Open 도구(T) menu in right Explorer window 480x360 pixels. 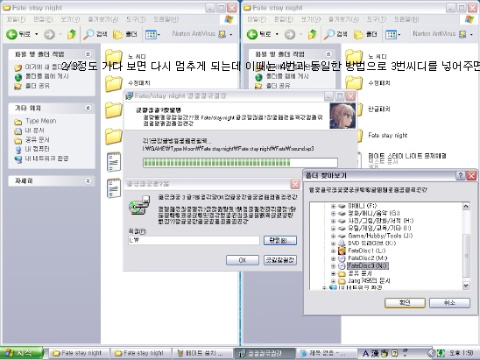pos(376,19)
